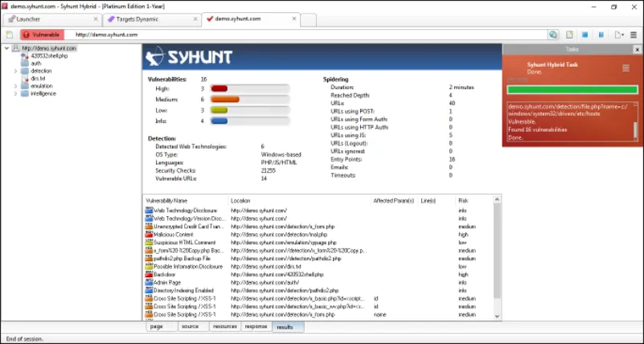644x344 pixels.
Task: Click the x_basic_vw.php XSS location cell
Action: (297, 307)
